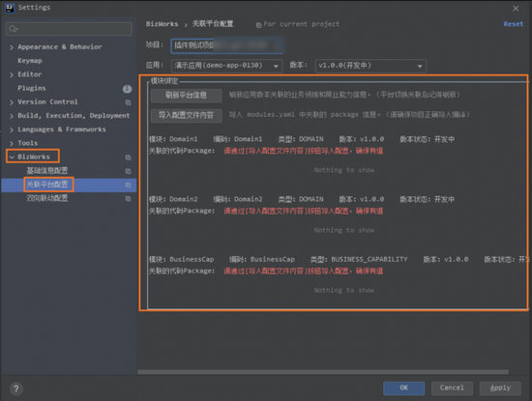Expand Appearance & Behavior section
Image resolution: width=532 pixels, height=401 pixels.
point(12,47)
